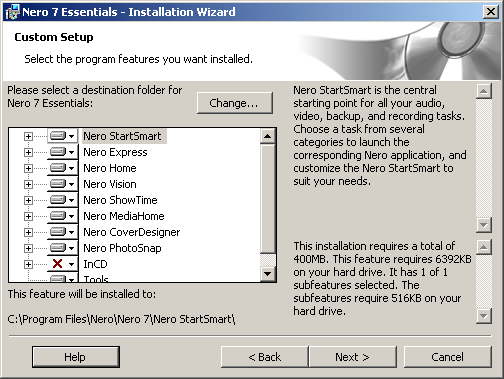Select Nero Express feature label
Screen dimensions: 504x379
[x=115, y=152]
